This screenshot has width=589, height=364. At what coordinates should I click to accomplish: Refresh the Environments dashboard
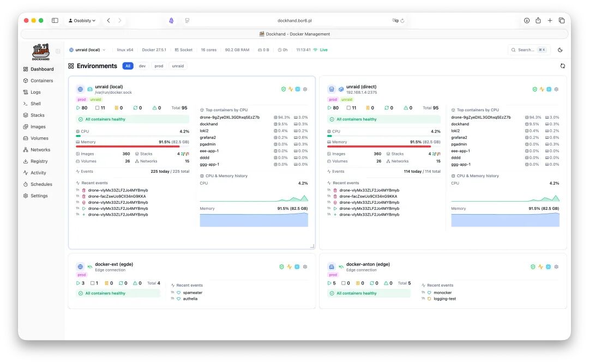click(562, 66)
